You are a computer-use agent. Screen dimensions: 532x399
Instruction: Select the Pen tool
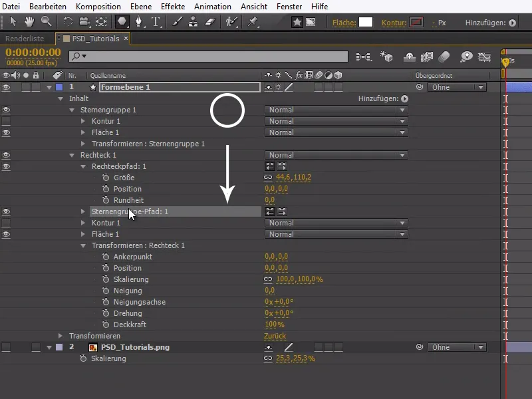pos(140,22)
